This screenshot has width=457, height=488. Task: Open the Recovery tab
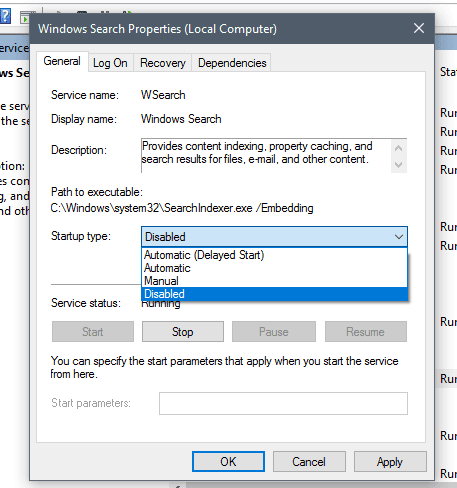pyautogui.click(x=163, y=63)
